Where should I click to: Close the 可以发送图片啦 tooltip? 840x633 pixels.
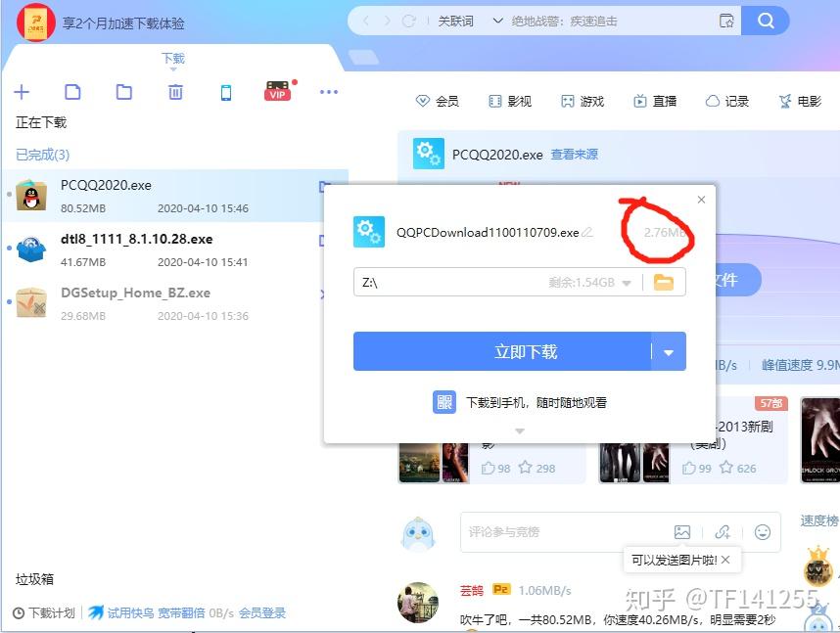(725, 560)
